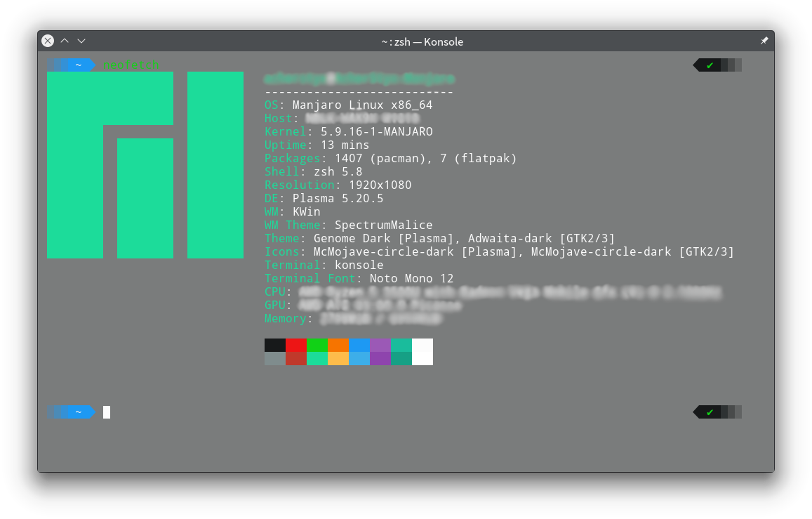Click the 'Packages: 1407 (pacman), 7 (flatpak)' line
The width and height of the screenshot is (812, 519).
pyautogui.click(x=390, y=159)
